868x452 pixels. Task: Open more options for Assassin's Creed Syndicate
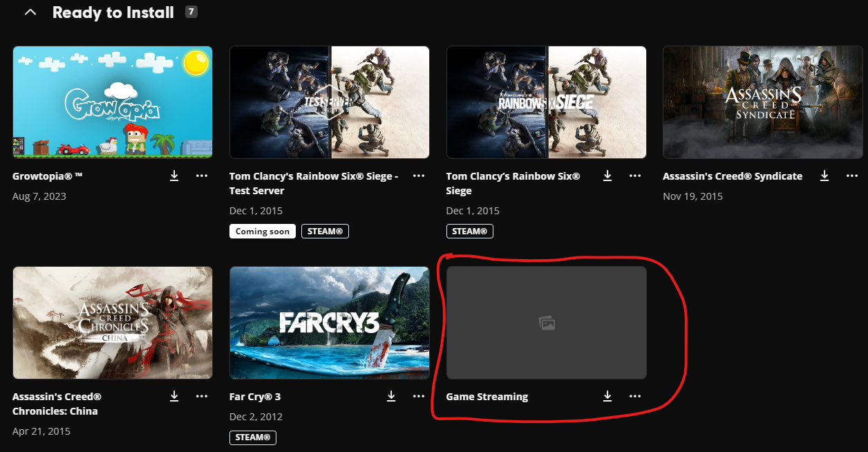852,176
